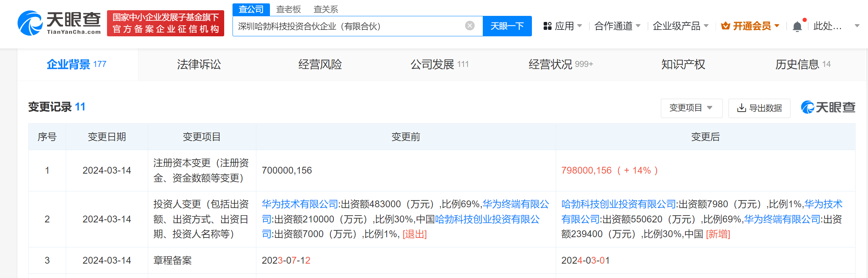Click the red official credit agency badge
Image resolution: width=868 pixels, height=278 pixels.
pyautogui.click(x=166, y=23)
